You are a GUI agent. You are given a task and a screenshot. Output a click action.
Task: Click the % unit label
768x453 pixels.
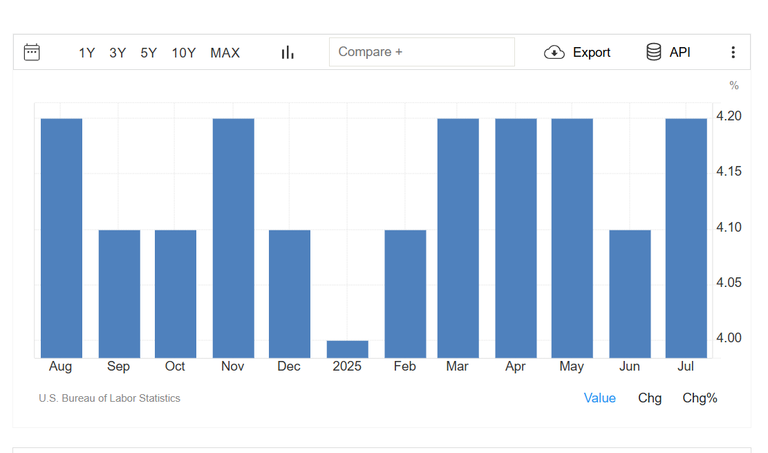tap(734, 86)
